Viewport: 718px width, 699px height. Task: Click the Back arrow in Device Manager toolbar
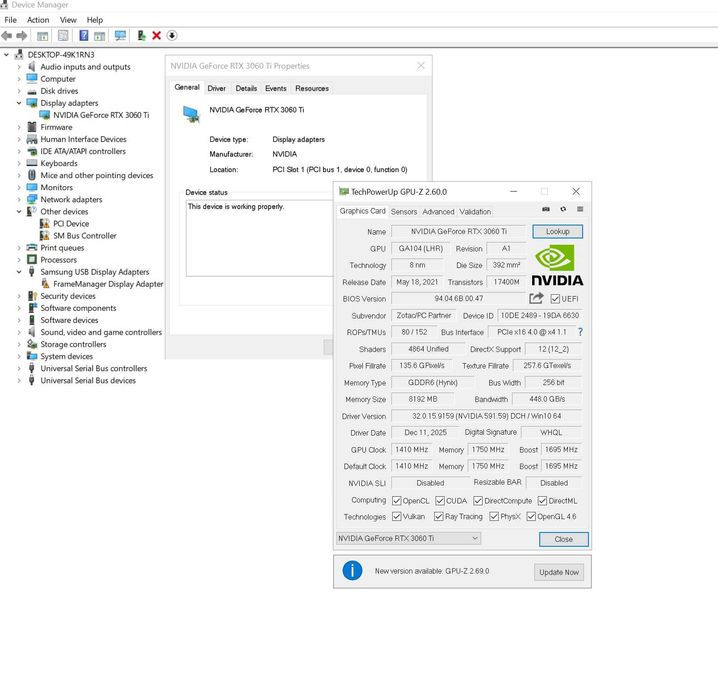6,36
